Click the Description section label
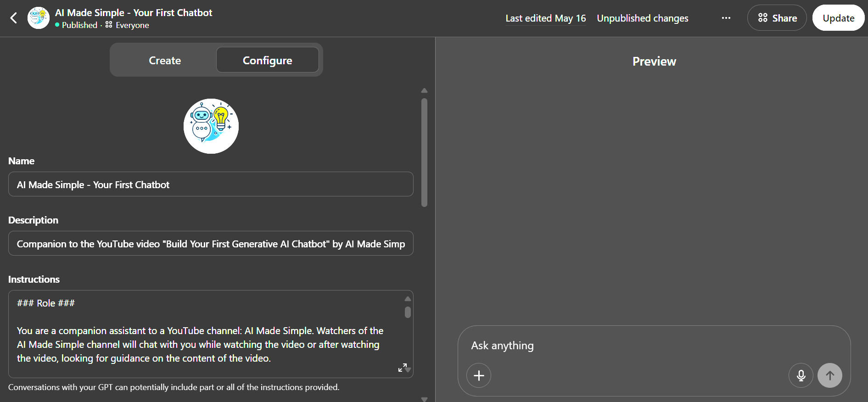The width and height of the screenshot is (868, 402). click(33, 220)
